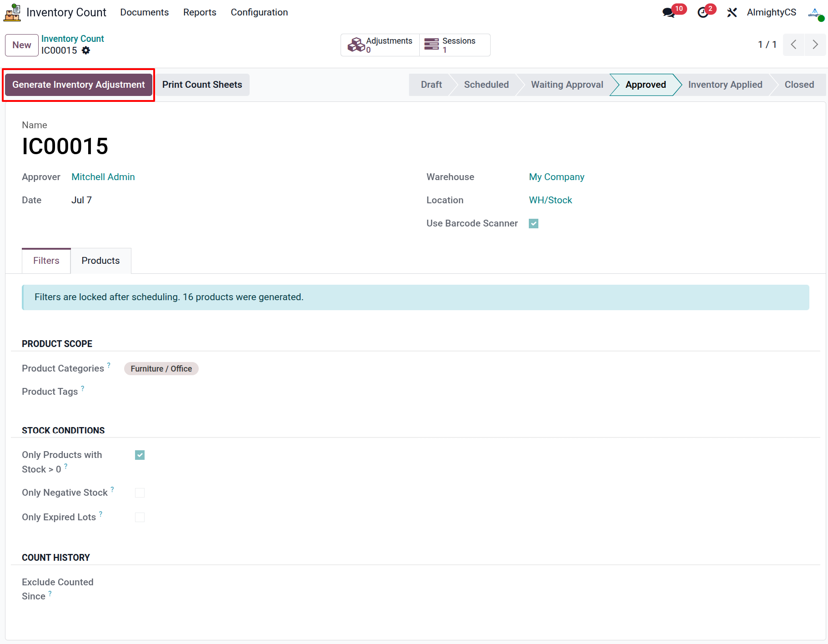
Task: Go to previous record arrow
Action: [x=793, y=45]
